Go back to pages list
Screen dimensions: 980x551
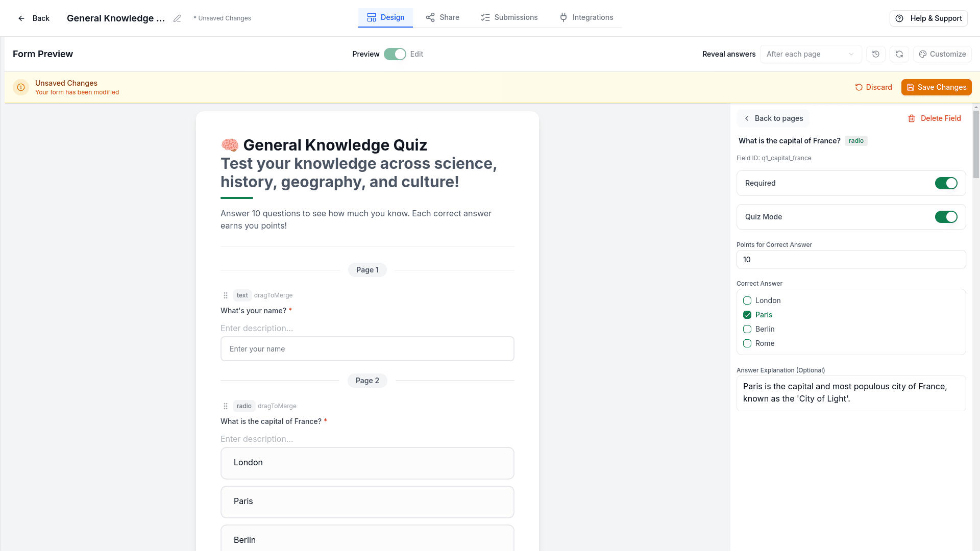[x=773, y=118]
